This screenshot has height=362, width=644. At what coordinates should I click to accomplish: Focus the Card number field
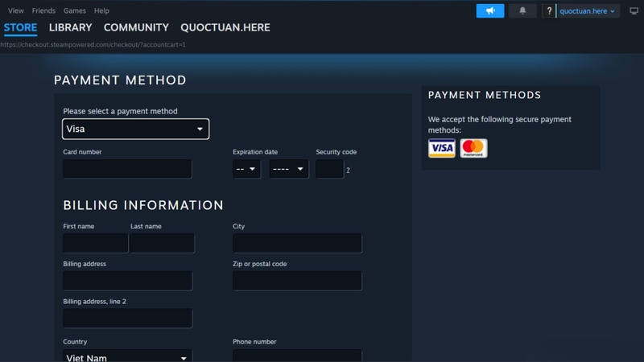point(127,169)
